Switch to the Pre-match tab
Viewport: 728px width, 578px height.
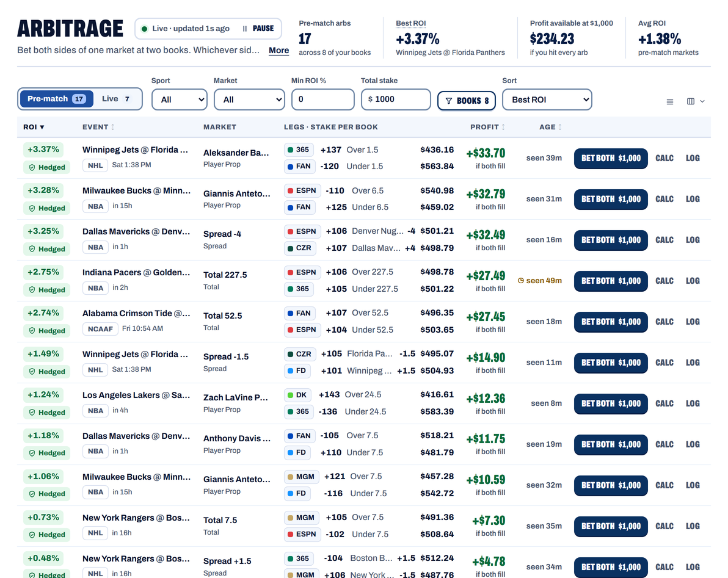point(56,99)
